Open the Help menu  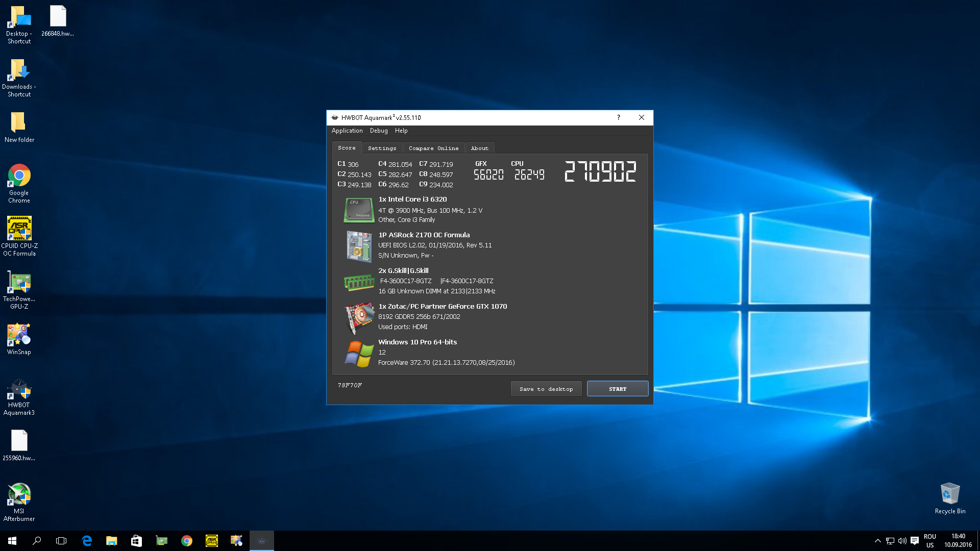click(x=401, y=131)
